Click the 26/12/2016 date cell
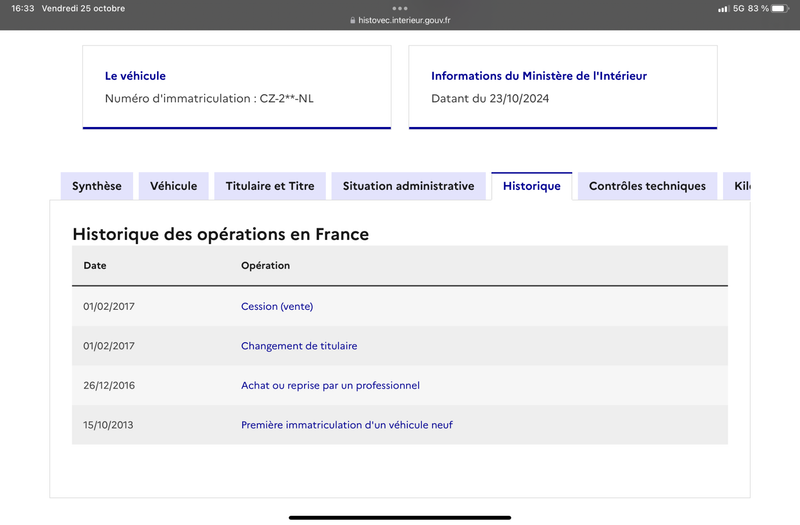800x525 pixels. point(109,385)
